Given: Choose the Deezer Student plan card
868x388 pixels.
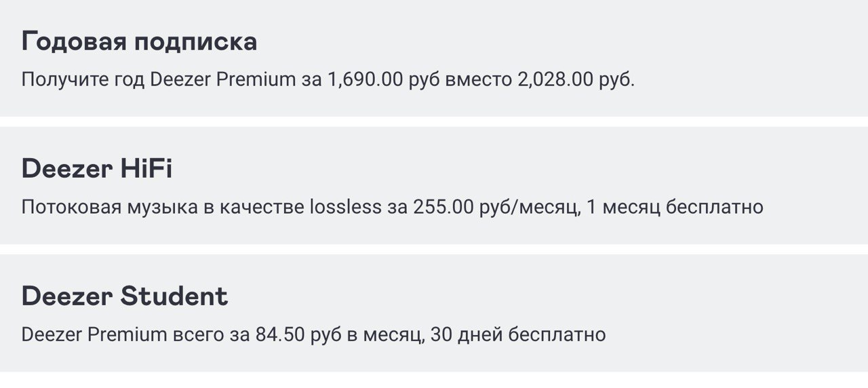Looking at the screenshot, I should click(434, 313).
